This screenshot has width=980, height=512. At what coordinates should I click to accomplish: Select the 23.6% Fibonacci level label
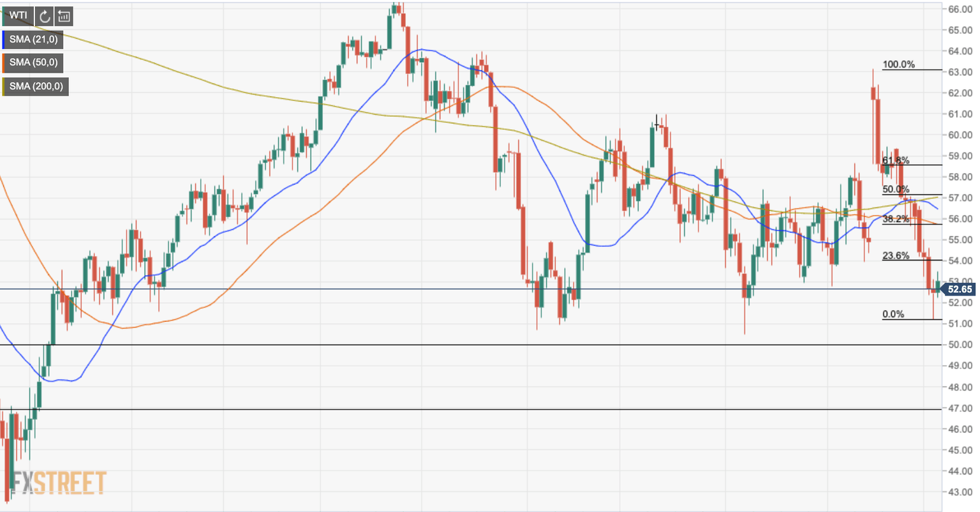895,255
